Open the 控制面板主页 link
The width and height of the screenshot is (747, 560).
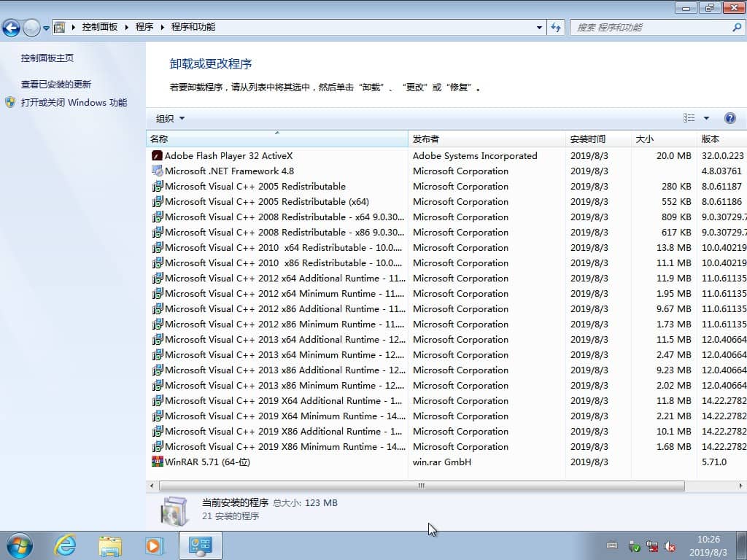click(x=47, y=58)
